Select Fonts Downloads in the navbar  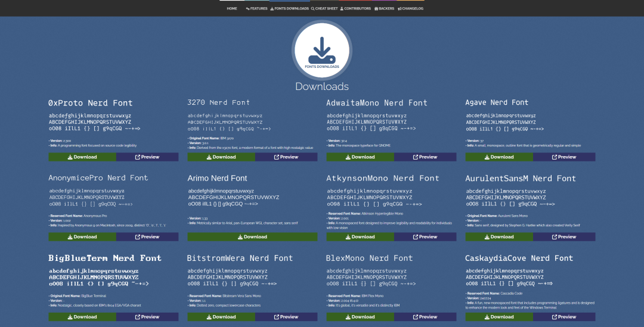click(x=290, y=8)
